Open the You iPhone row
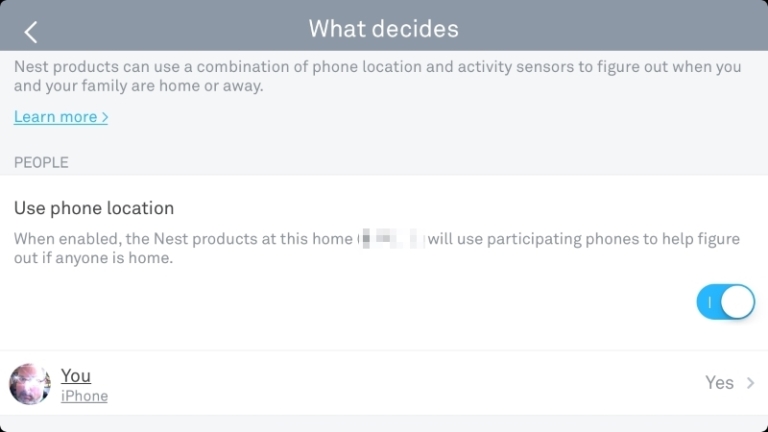Image resolution: width=768 pixels, height=432 pixels. 384,383
